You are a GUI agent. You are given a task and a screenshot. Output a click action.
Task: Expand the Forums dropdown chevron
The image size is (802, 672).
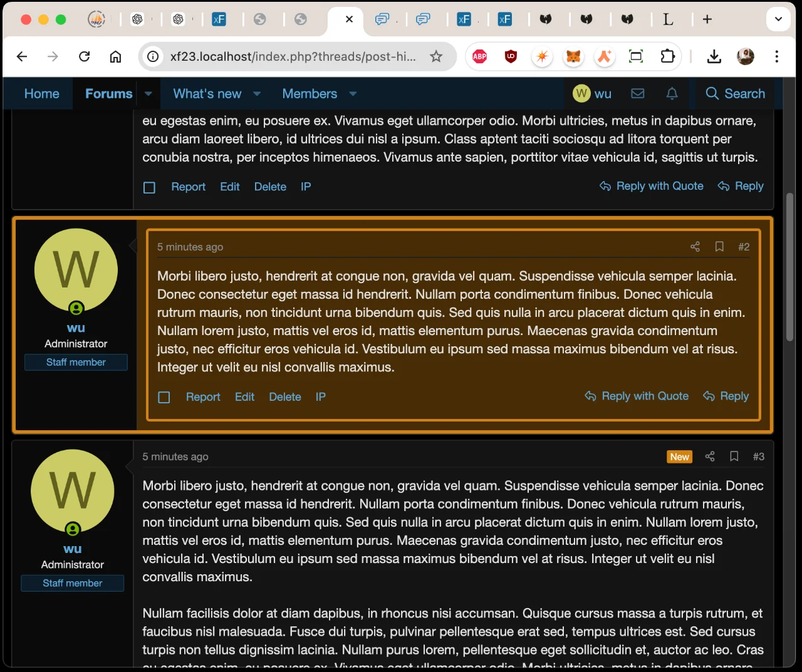(x=148, y=93)
